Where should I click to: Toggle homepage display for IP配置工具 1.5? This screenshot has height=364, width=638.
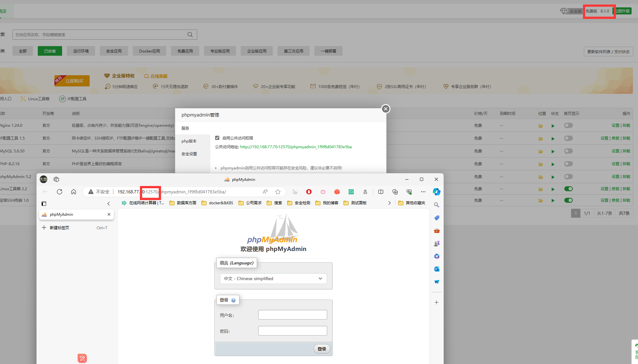tap(569, 138)
